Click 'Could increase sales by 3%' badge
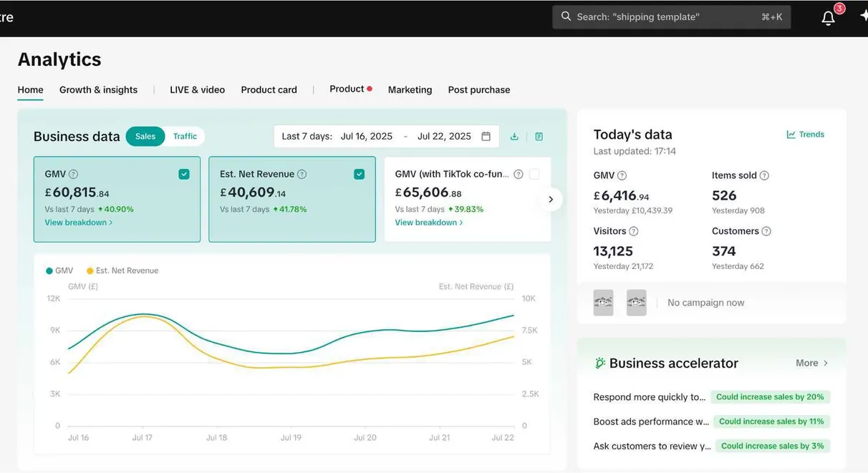 (772, 446)
